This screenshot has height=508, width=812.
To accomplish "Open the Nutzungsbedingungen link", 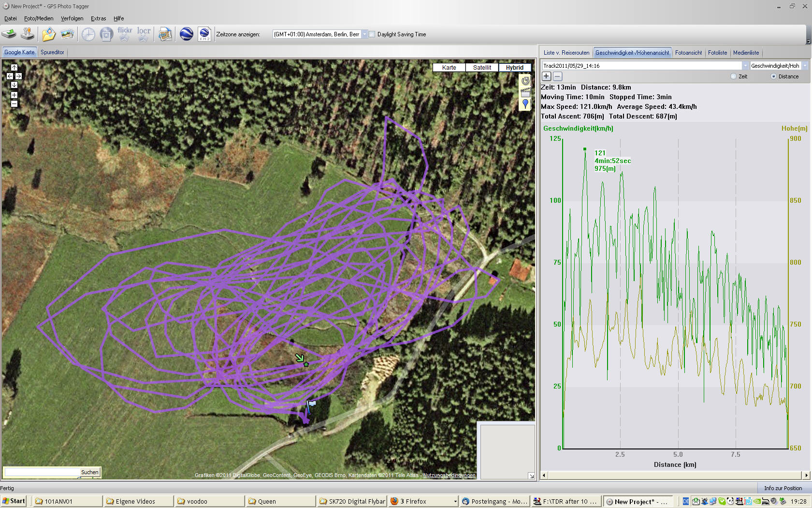I will pyautogui.click(x=449, y=475).
